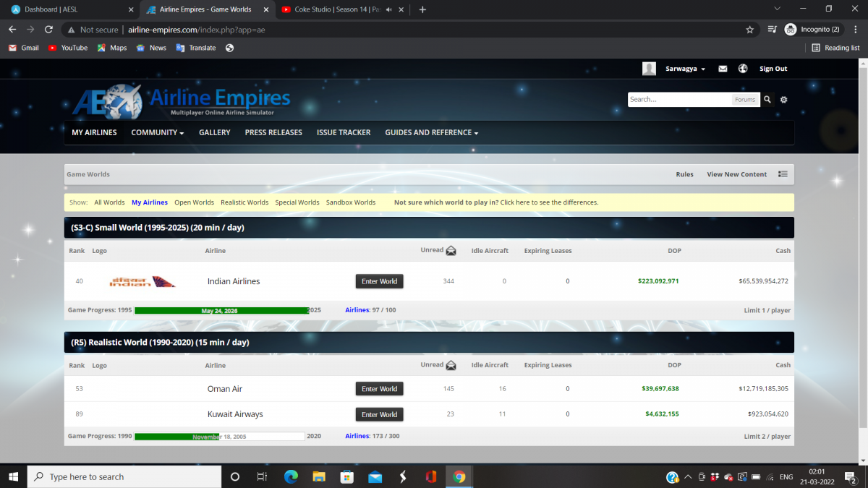The width and height of the screenshot is (868, 488).
Task: Show hidden tray icons chevron
Action: coord(687,477)
